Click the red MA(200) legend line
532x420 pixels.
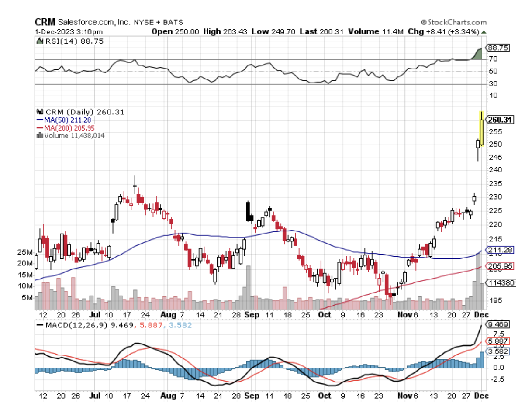[38, 128]
